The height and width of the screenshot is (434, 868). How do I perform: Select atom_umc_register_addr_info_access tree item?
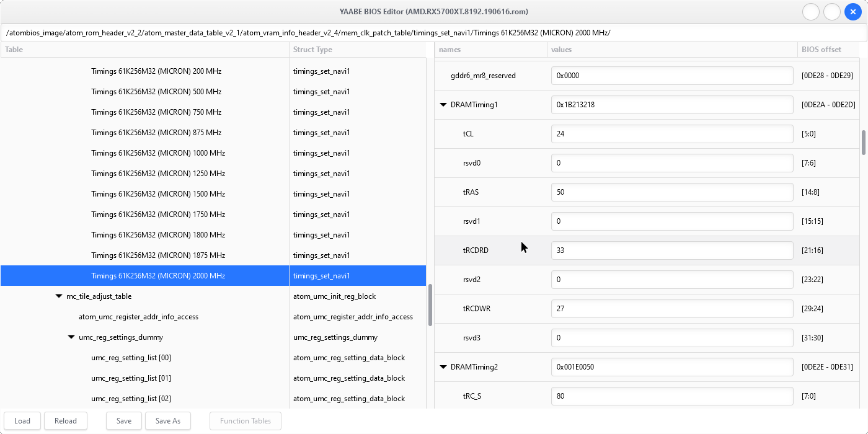pos(213,317)
